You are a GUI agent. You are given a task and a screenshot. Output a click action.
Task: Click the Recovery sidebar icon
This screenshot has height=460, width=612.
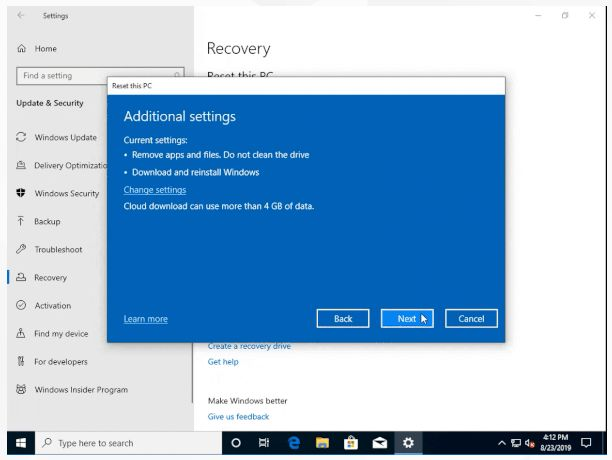21,277
